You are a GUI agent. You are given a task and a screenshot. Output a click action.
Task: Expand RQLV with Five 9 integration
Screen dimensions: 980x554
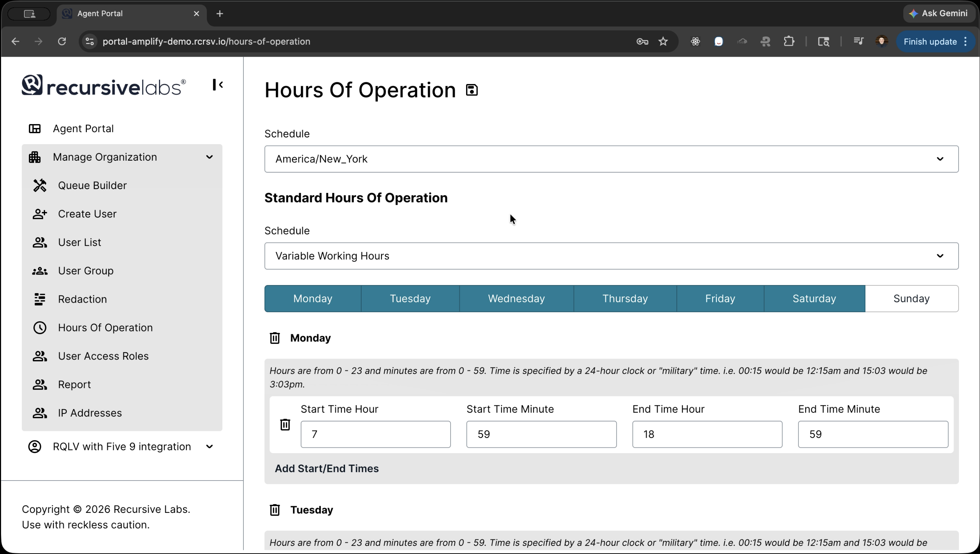(209, 446)
